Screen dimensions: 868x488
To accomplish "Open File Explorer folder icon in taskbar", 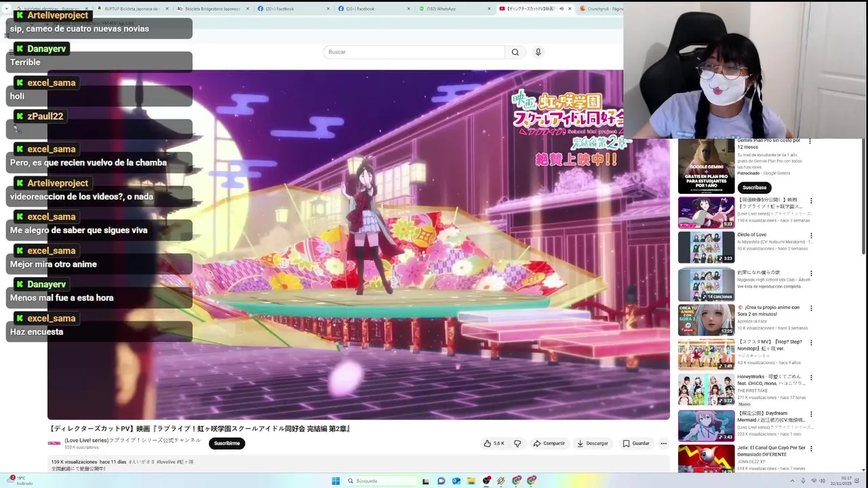I will [471, 481].
